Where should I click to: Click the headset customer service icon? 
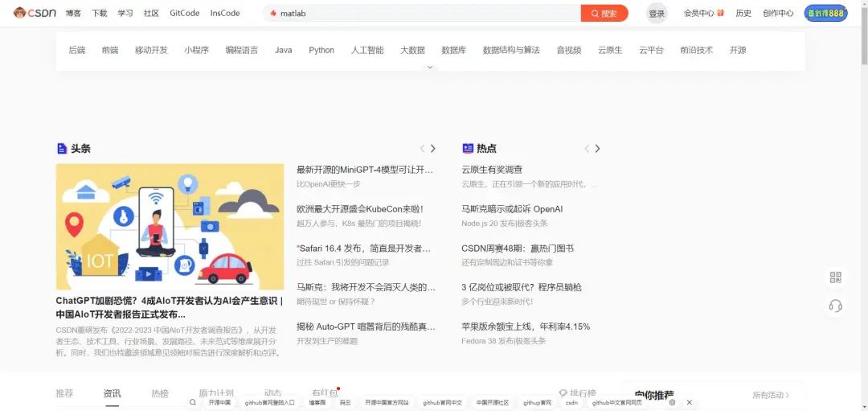click(836, 305)
